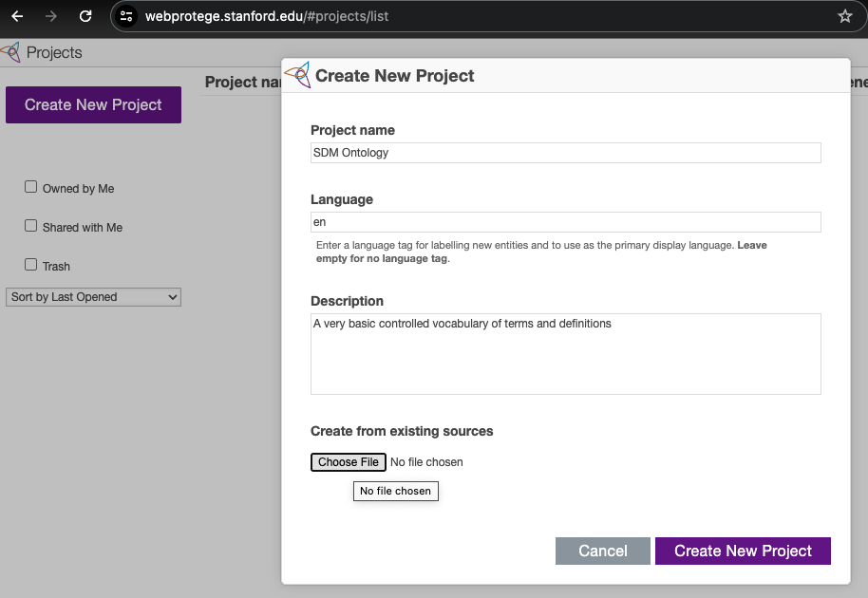Image resolution: width=868 pixels, height=598 pixels.
Task: Cancel the new project dialog
Action: click(x=602, y=551)
